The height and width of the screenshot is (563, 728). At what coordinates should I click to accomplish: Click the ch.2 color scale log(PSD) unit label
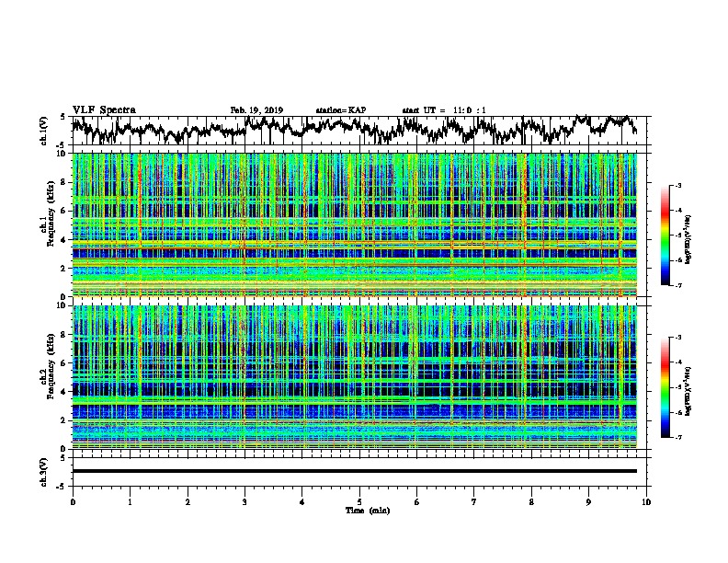(688, 391)
